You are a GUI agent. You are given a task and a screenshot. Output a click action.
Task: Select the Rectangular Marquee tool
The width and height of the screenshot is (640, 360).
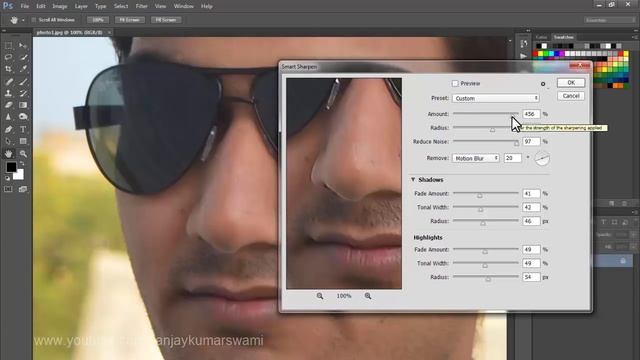[8, 46]
